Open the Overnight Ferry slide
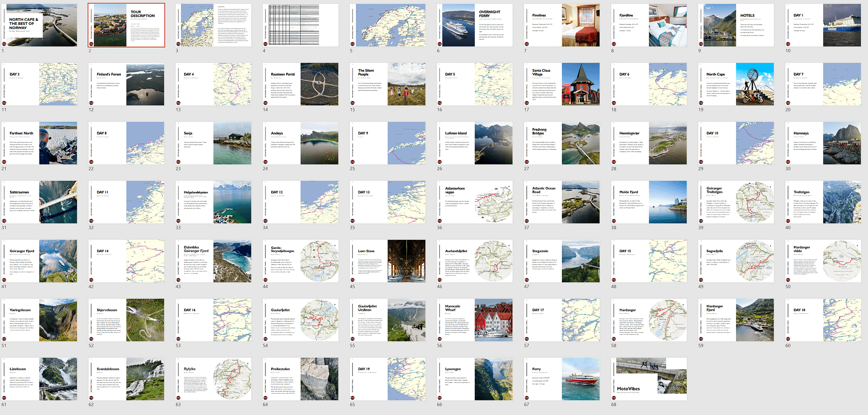The height and width of the screenshot is (415, 868). pyautogui.click(x=475, y=25)
